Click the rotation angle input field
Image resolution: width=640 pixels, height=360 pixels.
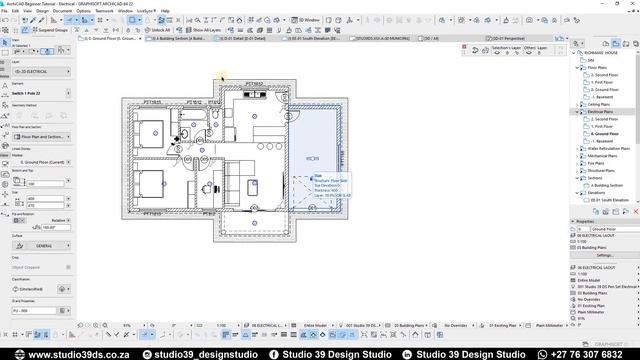[x=55, y=227]
